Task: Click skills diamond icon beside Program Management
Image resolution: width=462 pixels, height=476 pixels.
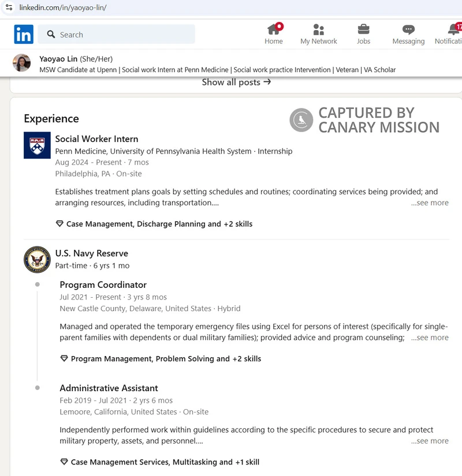Action: [x=64, y=358]
